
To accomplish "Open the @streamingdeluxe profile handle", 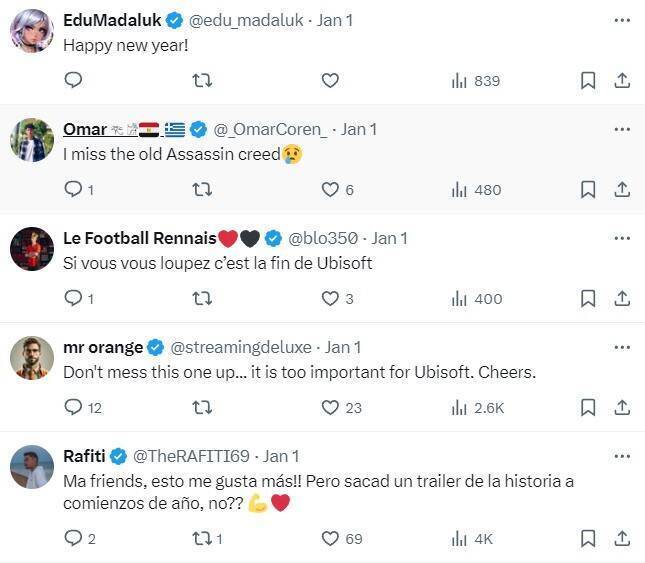I will click(x=241, y=347).
